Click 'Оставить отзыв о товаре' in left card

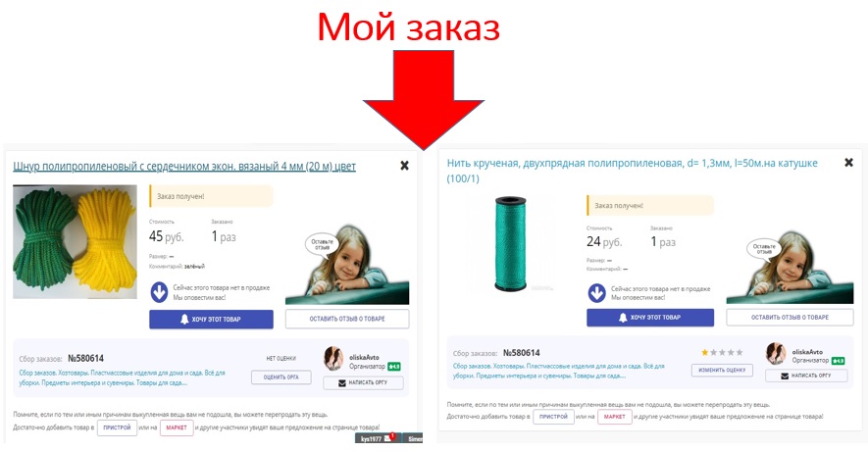(x=347, y=319)
